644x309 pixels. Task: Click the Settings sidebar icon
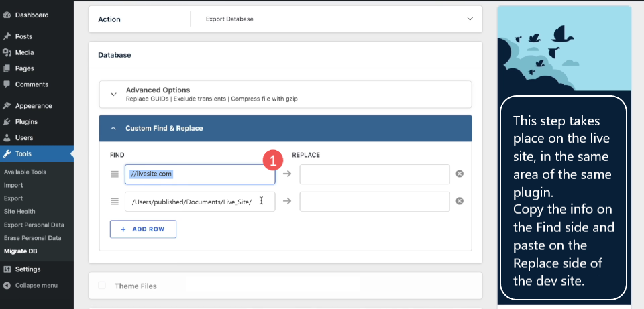tap(7, 269)
